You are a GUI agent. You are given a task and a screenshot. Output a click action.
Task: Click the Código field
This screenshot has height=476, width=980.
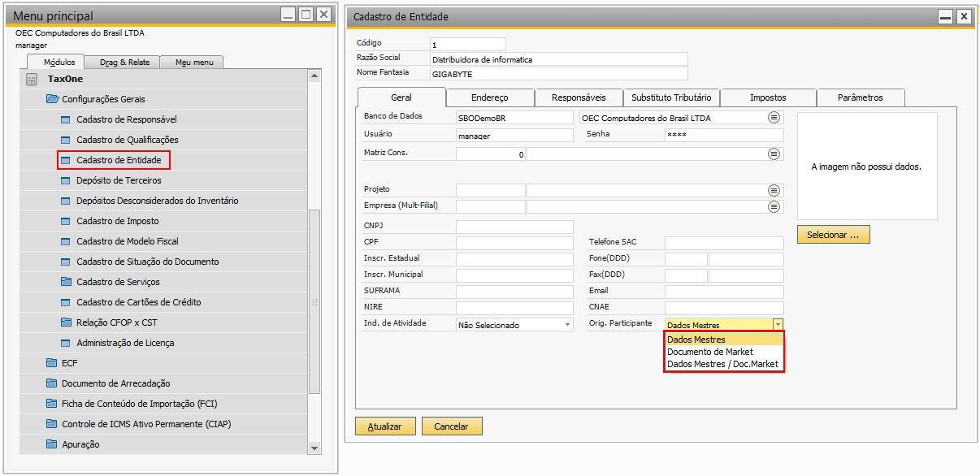pyautogui.click(x=468, y=45)
